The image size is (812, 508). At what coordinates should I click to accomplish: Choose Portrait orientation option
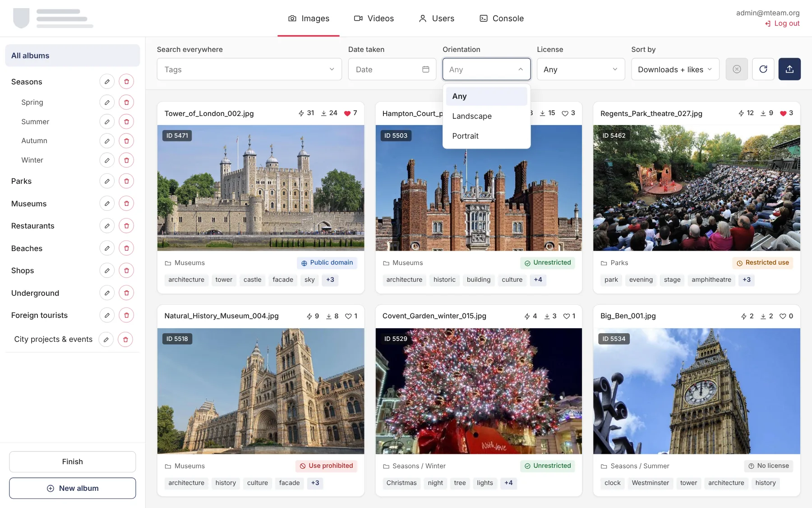486,136
